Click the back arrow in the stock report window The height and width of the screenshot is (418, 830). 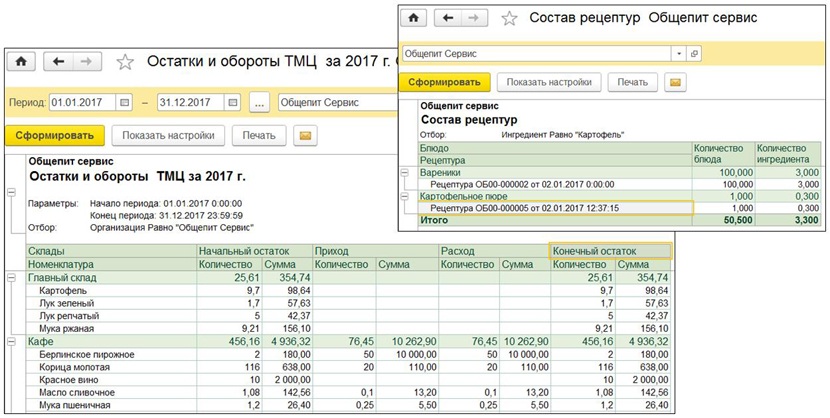(58, 62)
